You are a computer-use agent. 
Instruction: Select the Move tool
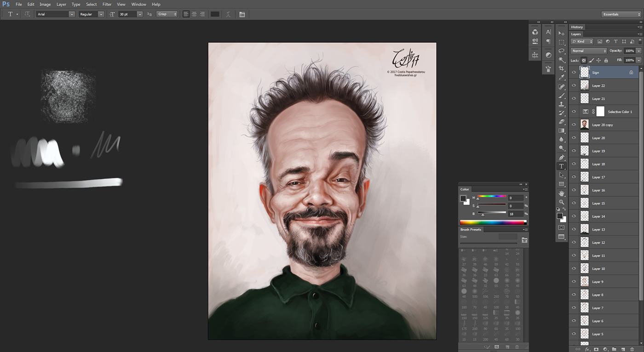click(561, 34)
